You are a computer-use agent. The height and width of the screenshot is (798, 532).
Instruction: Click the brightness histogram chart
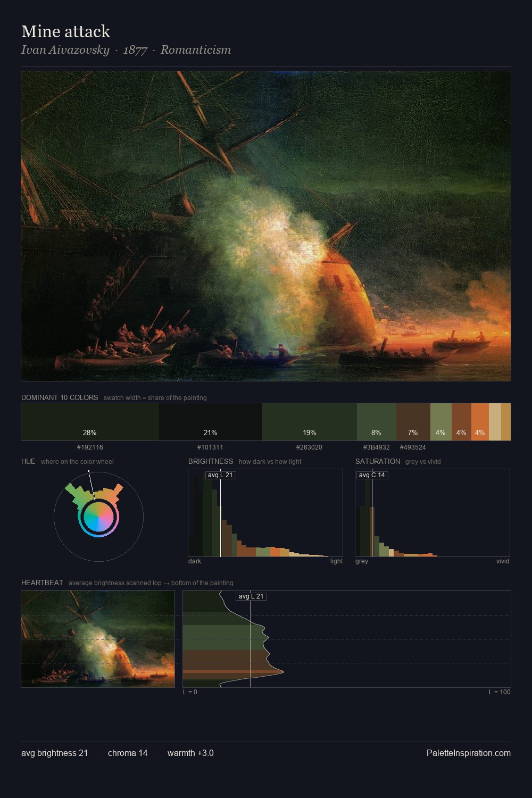pyautogui.click(x=265, y=513)
